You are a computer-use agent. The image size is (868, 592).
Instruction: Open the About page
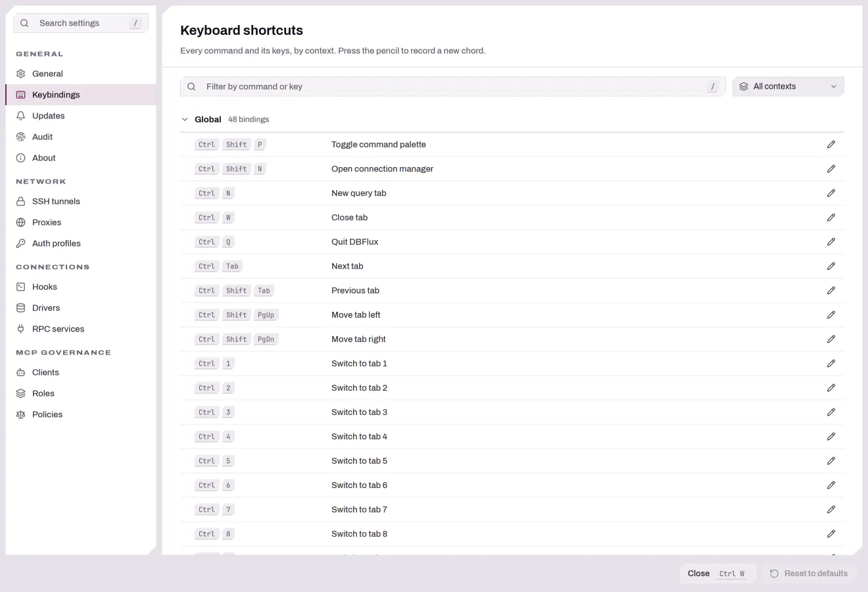pos(81,158)
